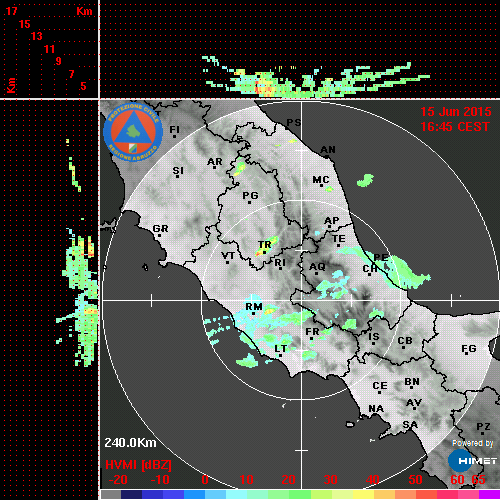Click the PG city marker
The width and height of the screenshot is (500, 500).
(x=249, y=202)
